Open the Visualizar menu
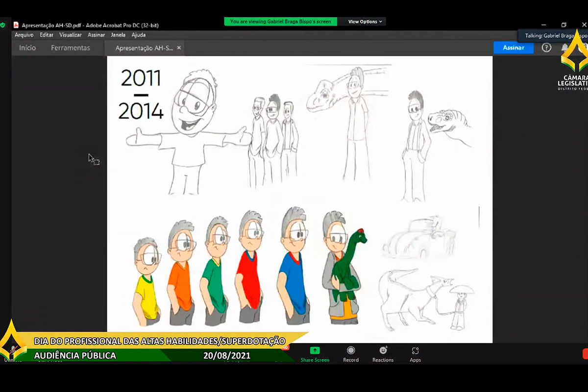The image size is (588, 392). [x=71, y=35]
